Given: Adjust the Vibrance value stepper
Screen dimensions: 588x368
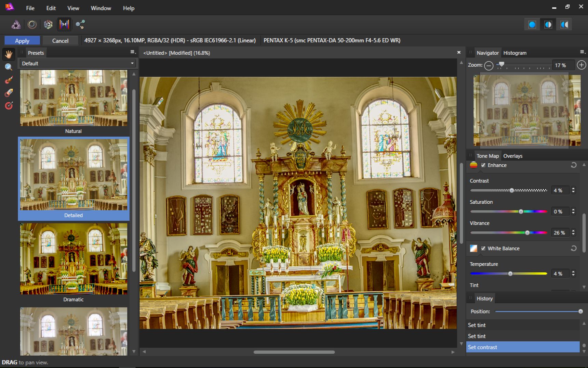Looking at the screenshot, I should pos(573,232).
